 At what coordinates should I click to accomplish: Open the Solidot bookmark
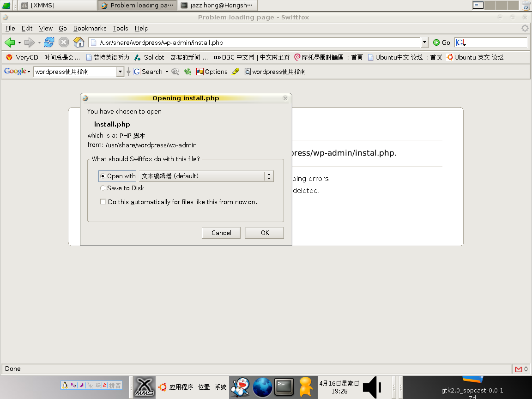click(x=171, y=57)
